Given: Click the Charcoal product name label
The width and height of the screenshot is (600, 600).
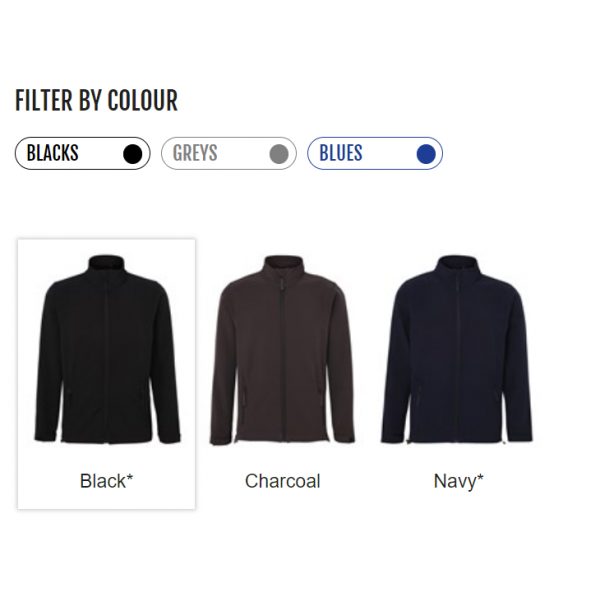Looking at the screenshot, I should (x=282, y=481).
